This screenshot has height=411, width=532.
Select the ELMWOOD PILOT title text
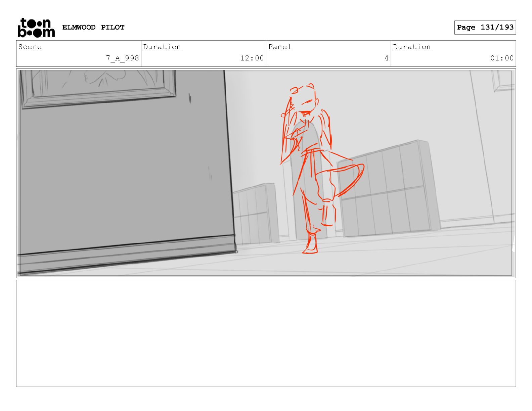[93, 27]
